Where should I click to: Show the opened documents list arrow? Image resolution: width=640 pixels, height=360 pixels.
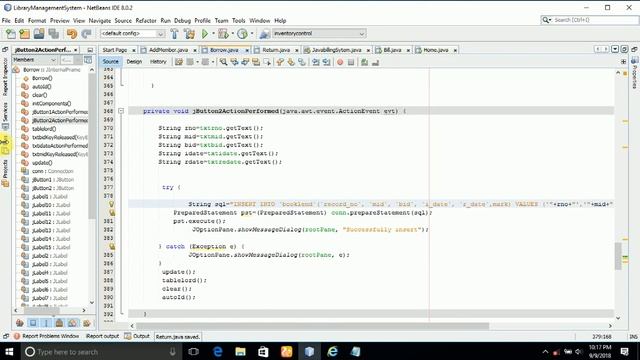pyautogui.click(x=615, y=49)
